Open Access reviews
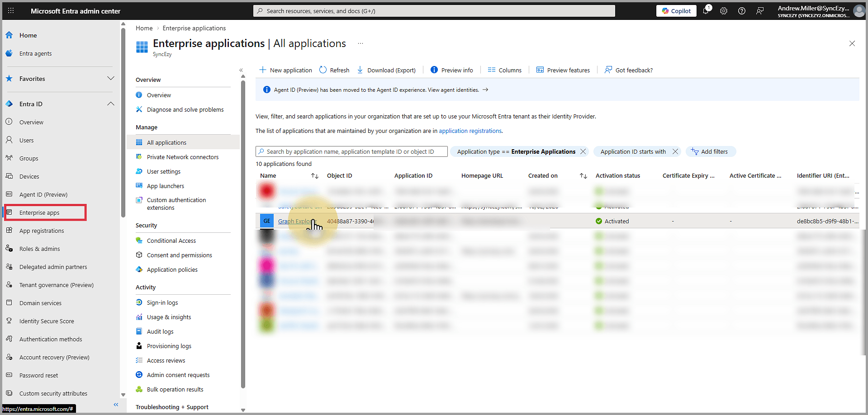The height and width of the screenshot is (415, 868). (x=166, y=360)
